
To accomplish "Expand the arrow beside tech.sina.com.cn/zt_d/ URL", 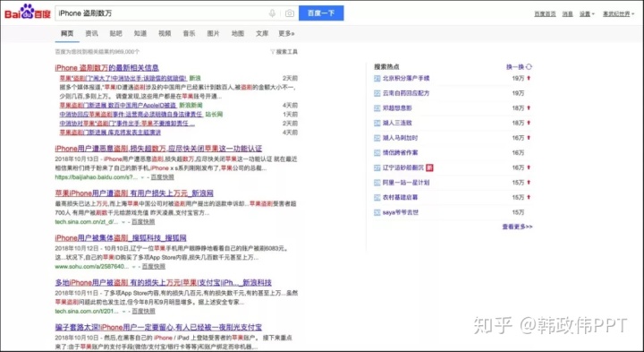I will [x=123, y=222].
